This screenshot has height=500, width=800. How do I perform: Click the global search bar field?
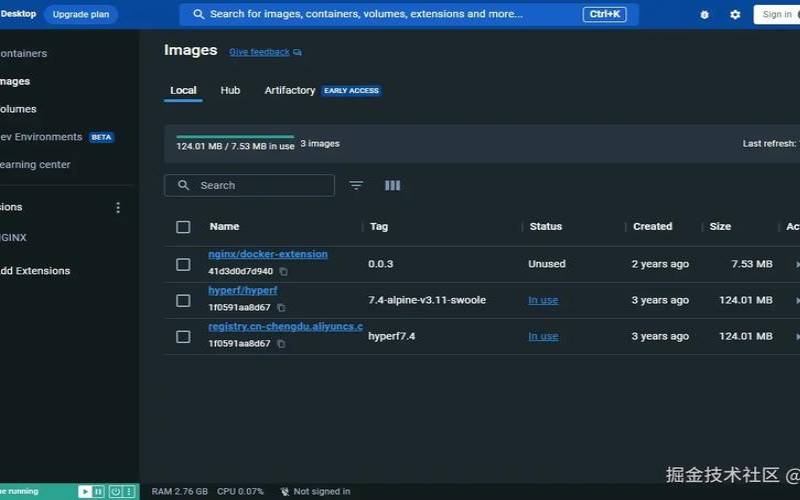coord(409,14)
